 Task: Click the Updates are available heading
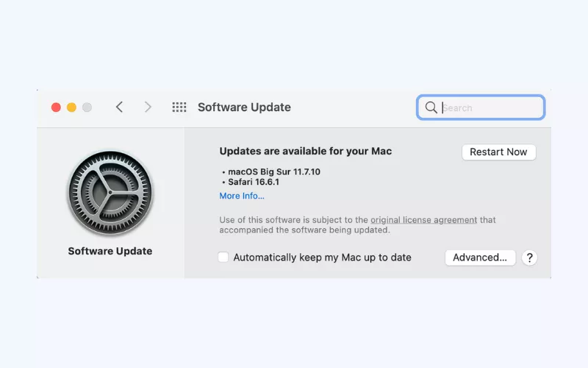point(305,152)
